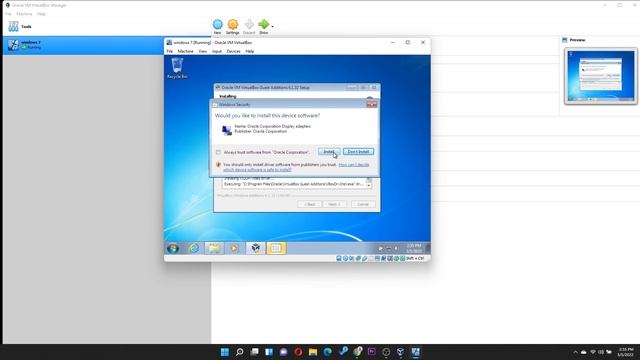The width and height of the screenshot is (640, 360).
Task: Expand hidden icons chevron in host tray
Action: coord(576,352)
